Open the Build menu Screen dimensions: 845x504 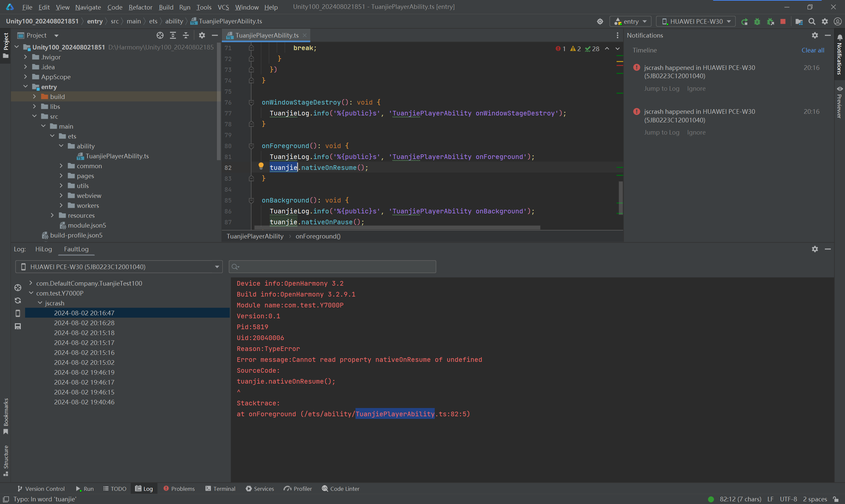click(166, 7)
